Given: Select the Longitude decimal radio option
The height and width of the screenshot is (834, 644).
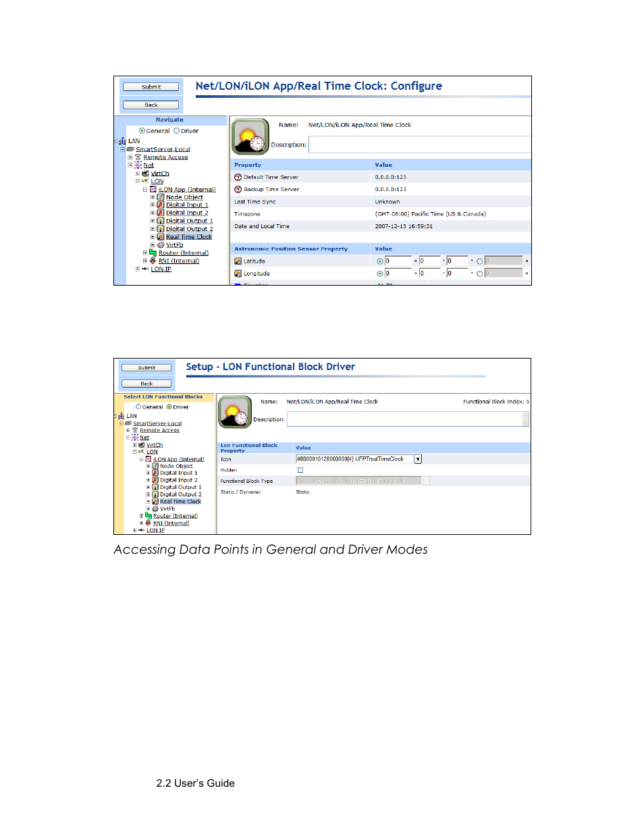Looking at the screenshot, I should (x=480, y=273).
